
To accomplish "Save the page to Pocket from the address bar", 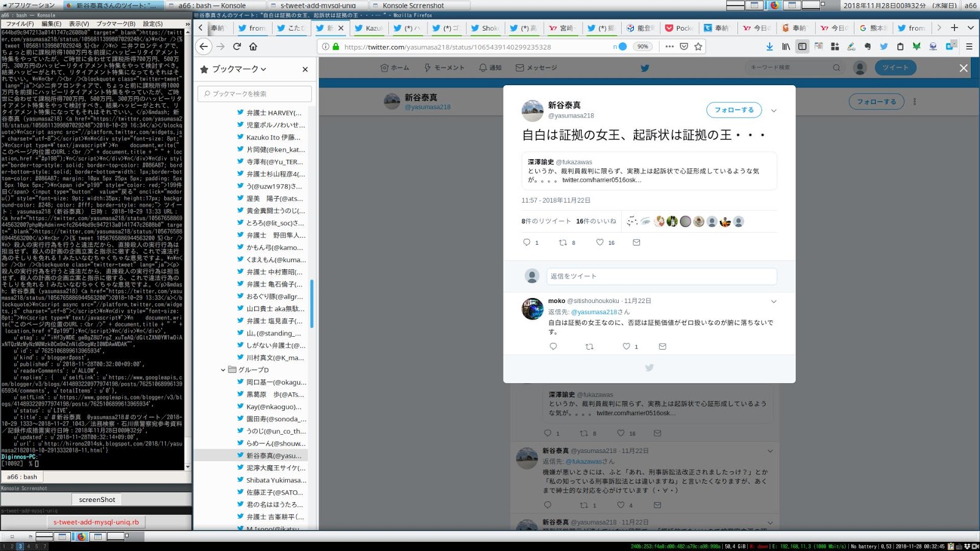I will click(x=684, y=47).
